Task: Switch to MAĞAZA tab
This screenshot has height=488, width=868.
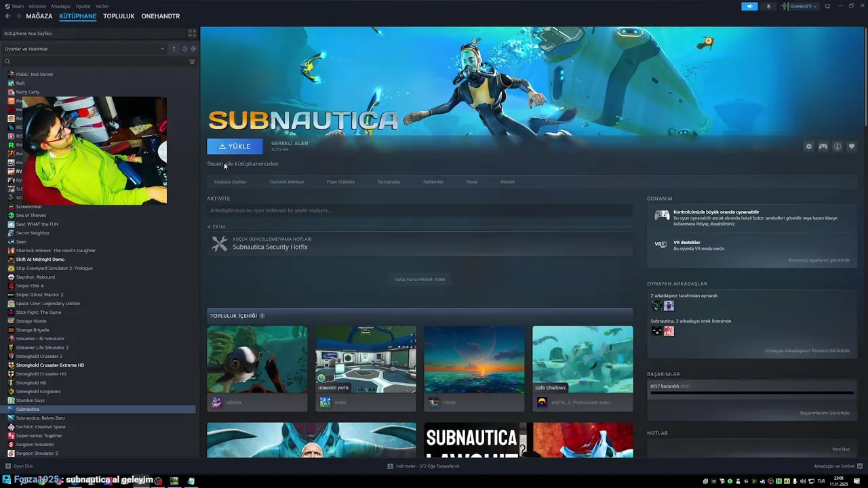Action: 39,16
